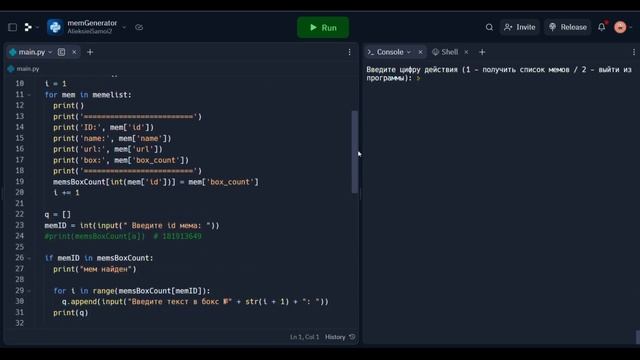The height and width of the screenshot is (360, 640).
Task: Select the main.py editor tab
Action: 32,52
